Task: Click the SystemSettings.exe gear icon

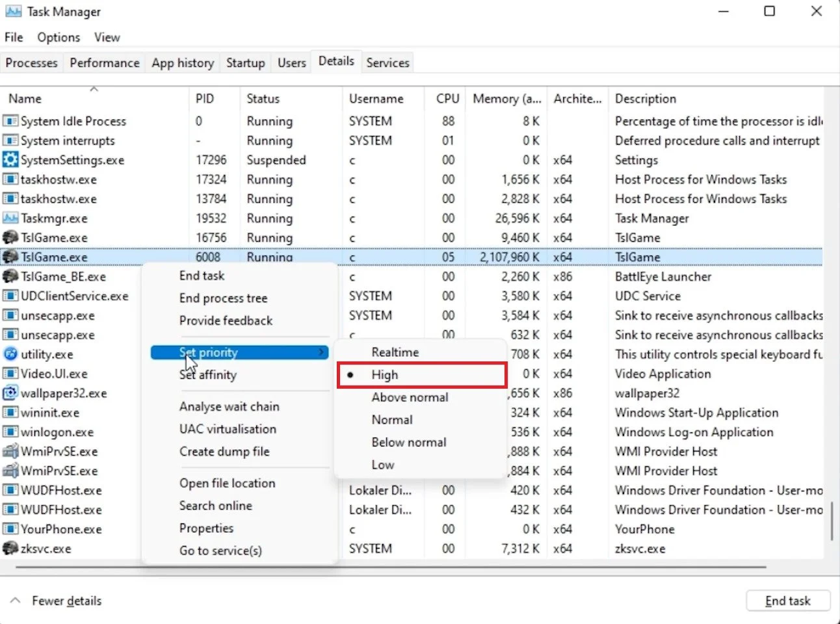Action: (x=10, y=160)
